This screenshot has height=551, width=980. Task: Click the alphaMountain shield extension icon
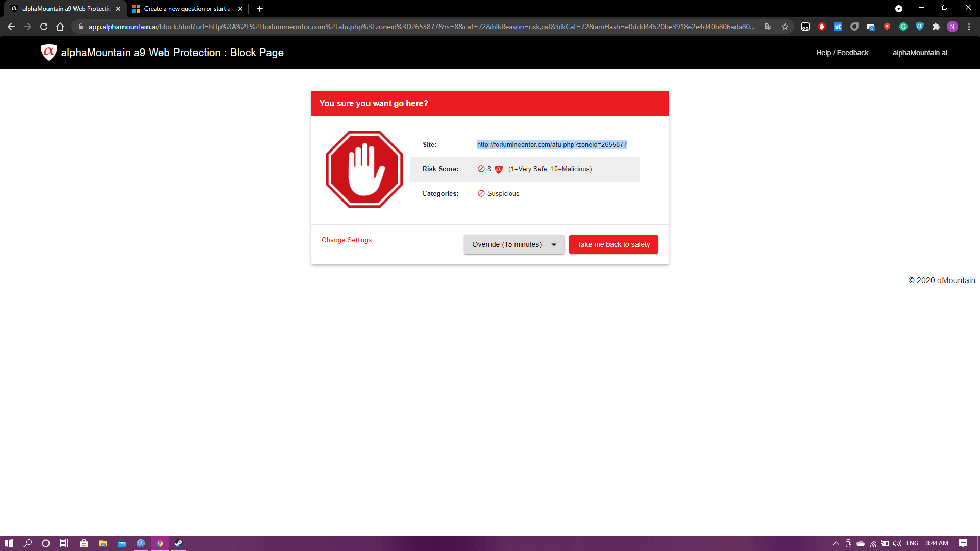tap(920, 27)
